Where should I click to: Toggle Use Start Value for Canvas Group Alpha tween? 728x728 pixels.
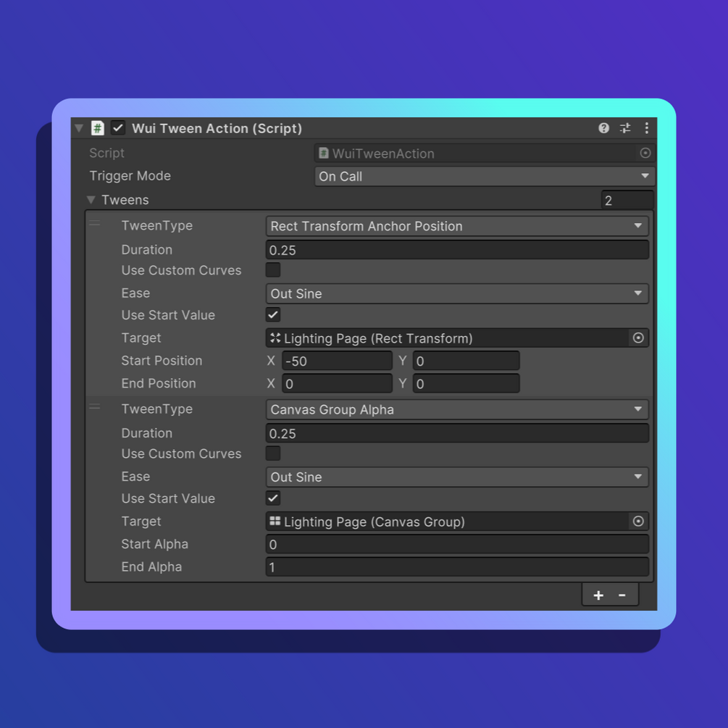273,498
